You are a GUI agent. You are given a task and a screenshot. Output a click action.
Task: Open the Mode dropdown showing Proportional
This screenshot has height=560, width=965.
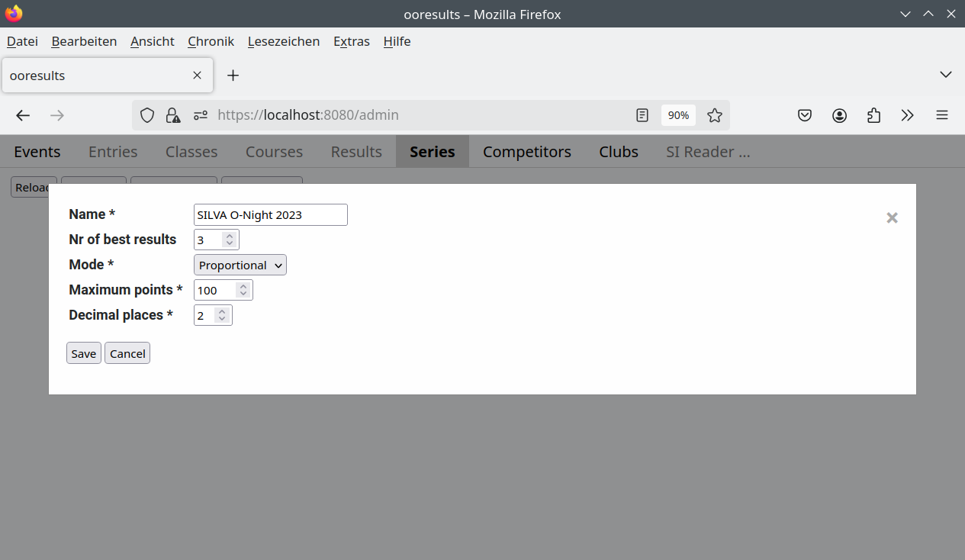click(240, 265)
